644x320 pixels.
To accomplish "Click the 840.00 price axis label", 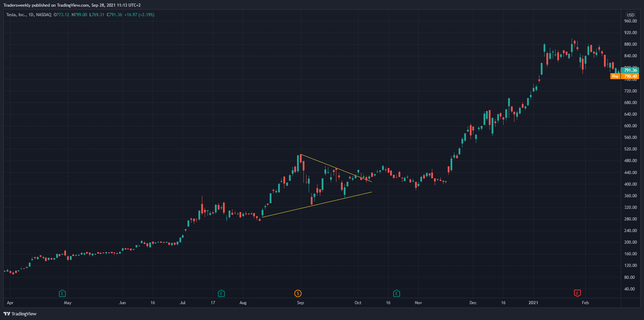I will pyautogui.click(x=630, y=56).
